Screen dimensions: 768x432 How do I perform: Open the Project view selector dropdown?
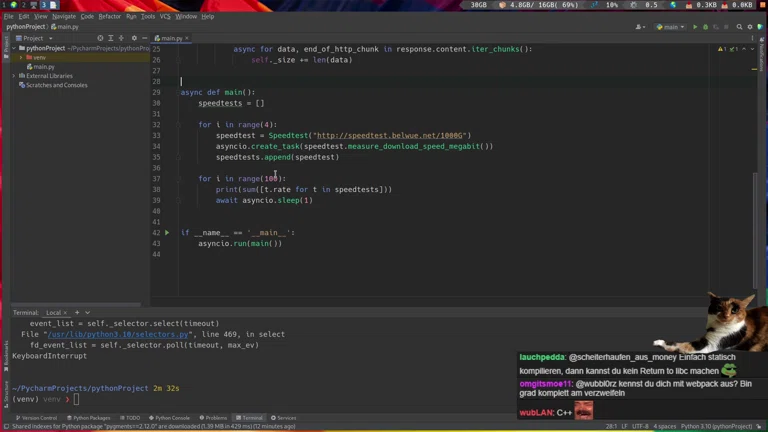[x=34, y=38]
